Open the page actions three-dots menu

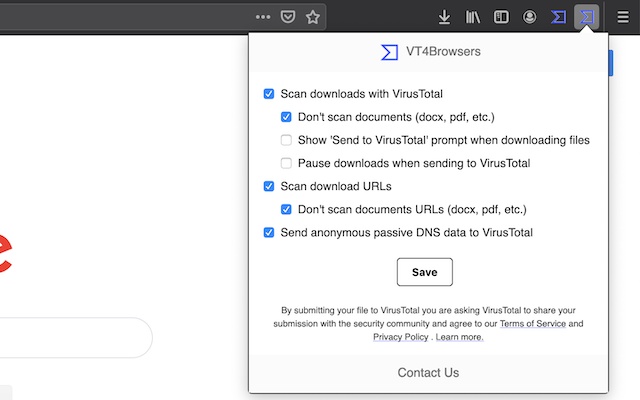(x=263, y=17)
